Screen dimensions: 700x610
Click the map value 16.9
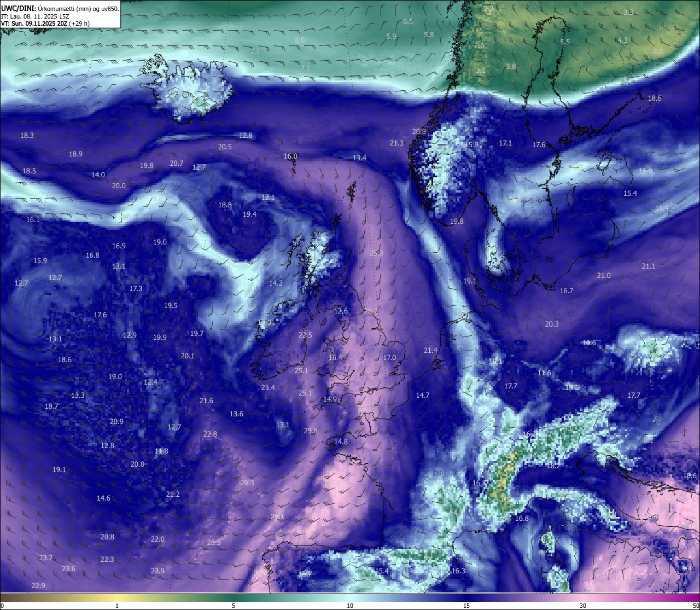click(119, 246)
